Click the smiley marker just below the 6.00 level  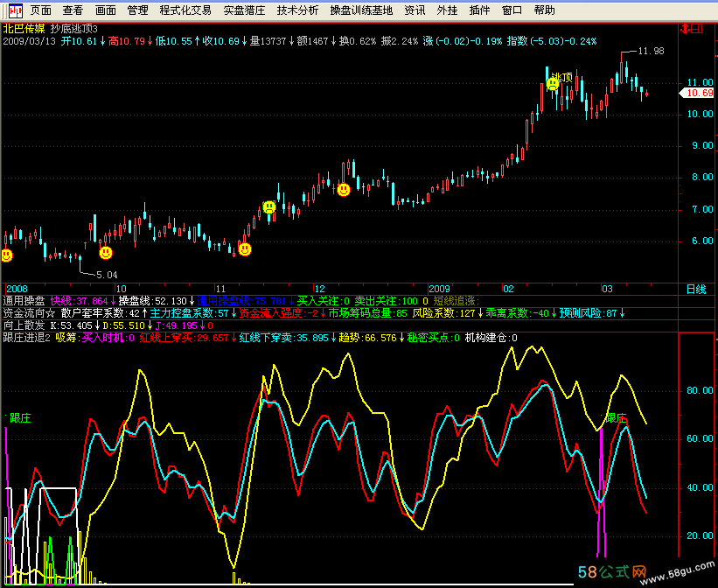pyautogui.click(x=245, y=249)
